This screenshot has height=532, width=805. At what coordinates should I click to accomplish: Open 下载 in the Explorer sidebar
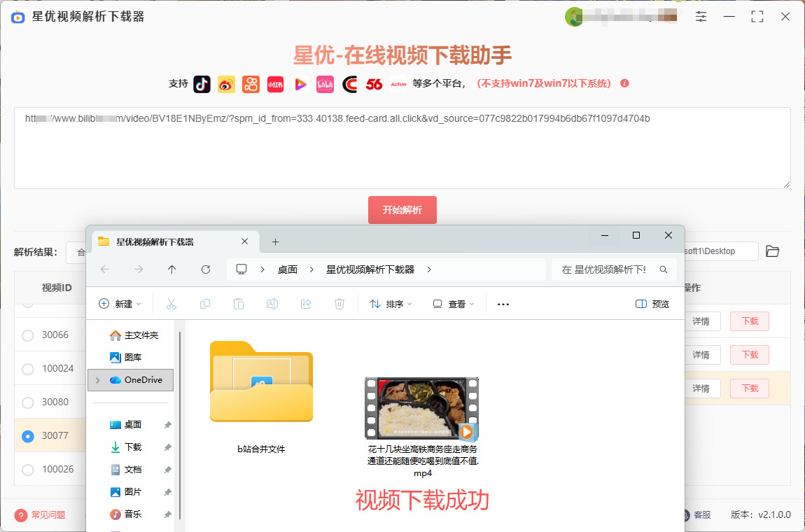click(x=126, y=447)
